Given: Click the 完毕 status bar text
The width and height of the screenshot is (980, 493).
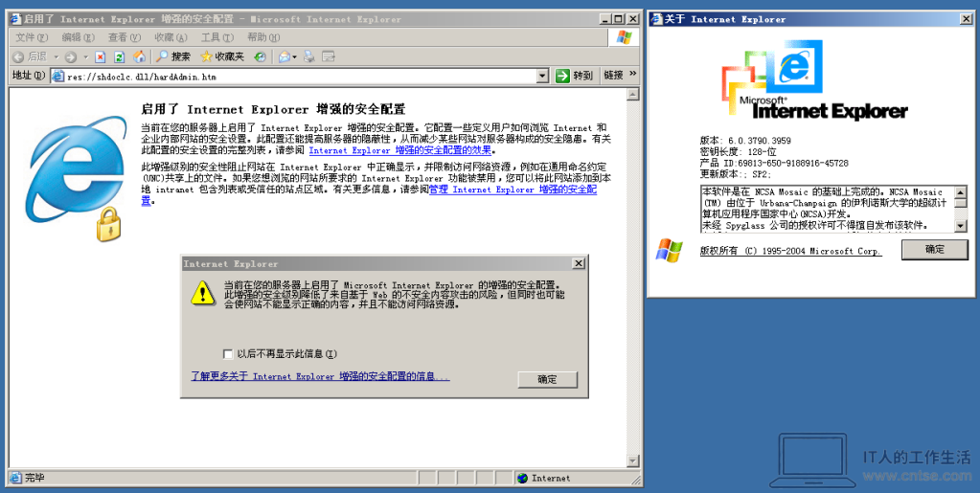Looking at the screenshot, I should (x=34, y=478).
